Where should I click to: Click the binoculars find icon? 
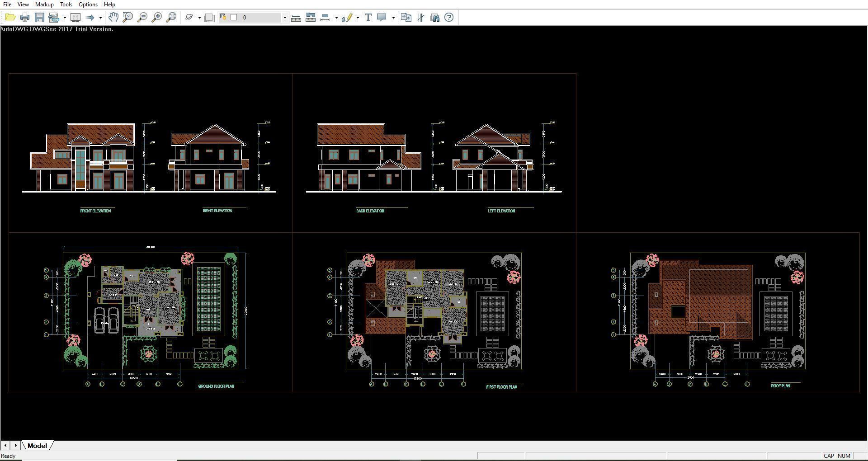pyautogui.click(x=435, y=18)
